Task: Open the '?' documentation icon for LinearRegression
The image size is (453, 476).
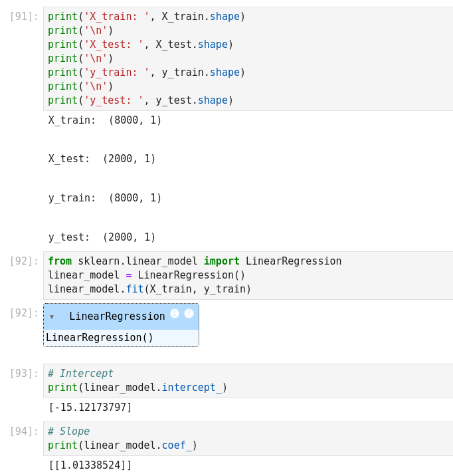Action: coord(189,313)
